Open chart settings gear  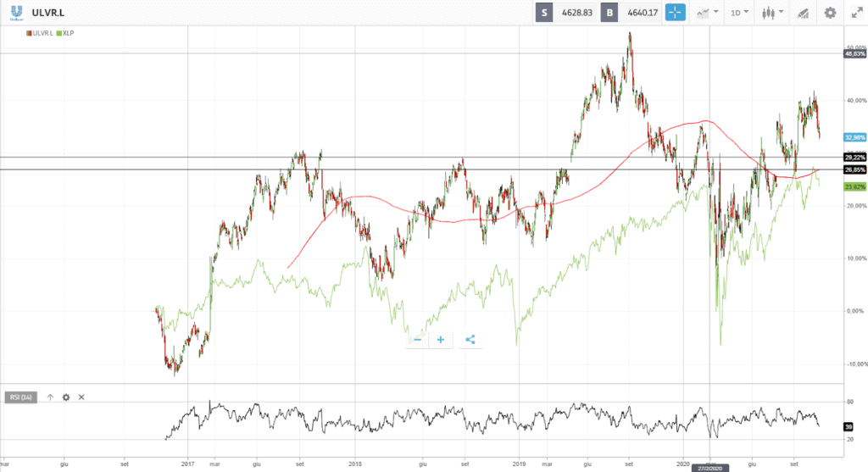[830, 13]
